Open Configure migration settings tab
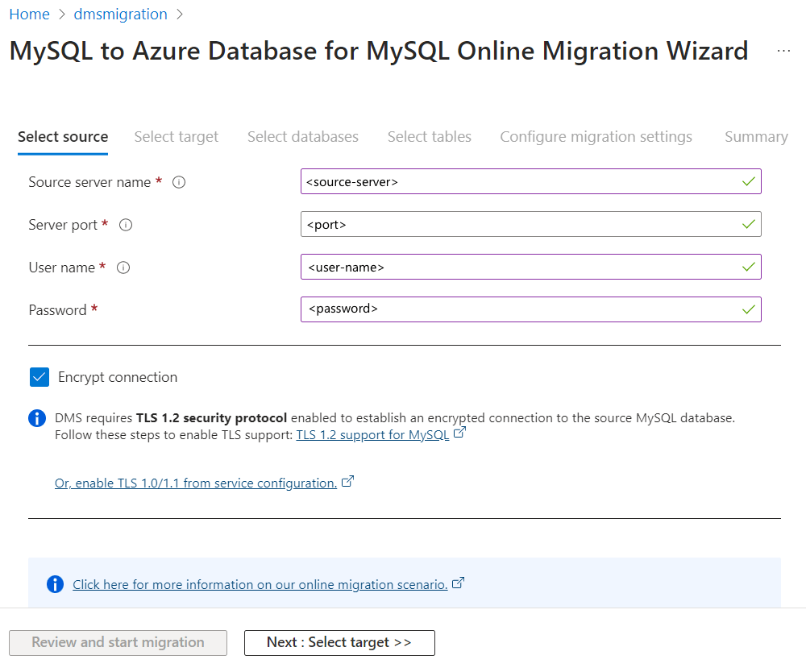806x672 pixels. click(x=596, y=137)
